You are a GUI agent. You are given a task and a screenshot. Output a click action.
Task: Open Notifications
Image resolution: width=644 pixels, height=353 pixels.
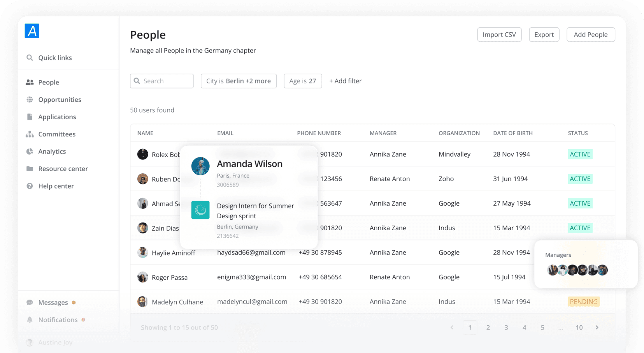tap(58, 320)
